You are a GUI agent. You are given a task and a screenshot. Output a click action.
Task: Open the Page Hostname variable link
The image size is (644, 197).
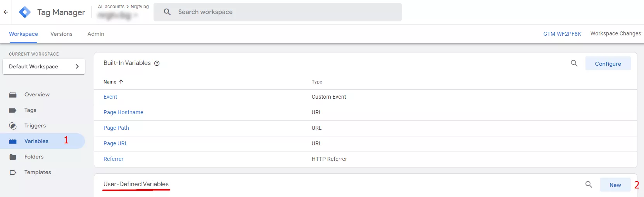[123, 112]
